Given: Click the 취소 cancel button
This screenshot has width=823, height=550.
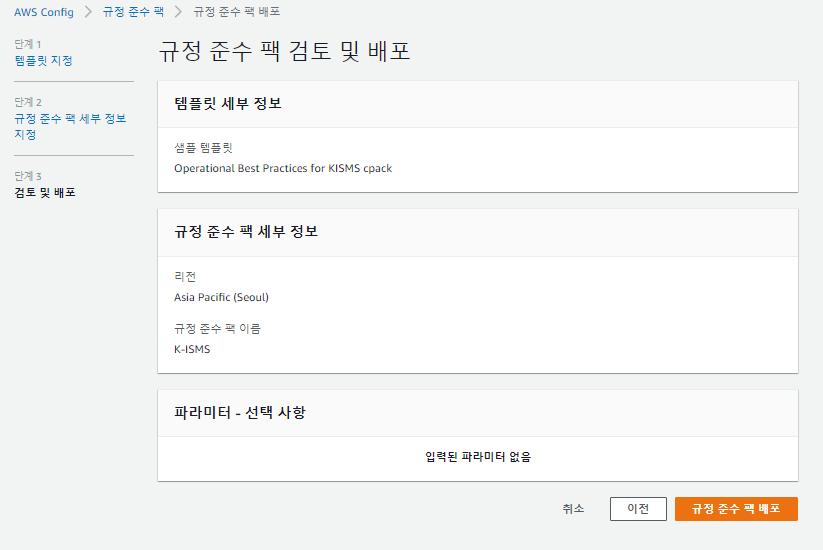Looking at the screenshot, I should [573, 509].
